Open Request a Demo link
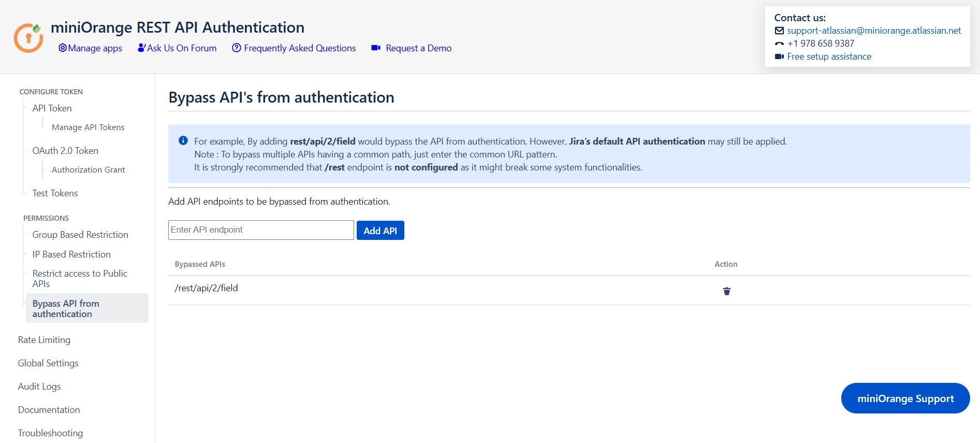This screenshot has height=443, width=980. point(419,48)
